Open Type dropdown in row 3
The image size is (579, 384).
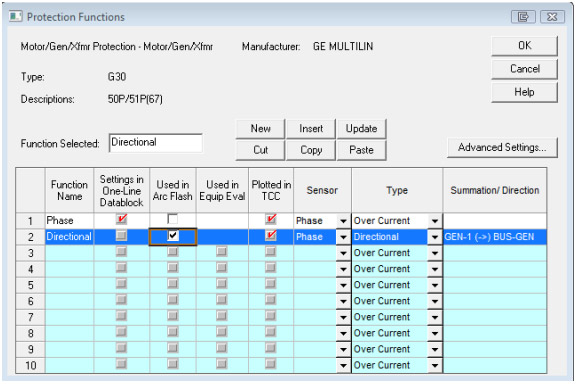point(435,253)
